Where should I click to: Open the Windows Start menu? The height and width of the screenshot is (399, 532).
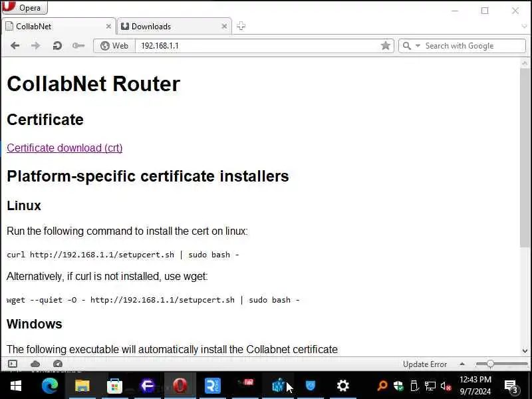pos(15,386)
